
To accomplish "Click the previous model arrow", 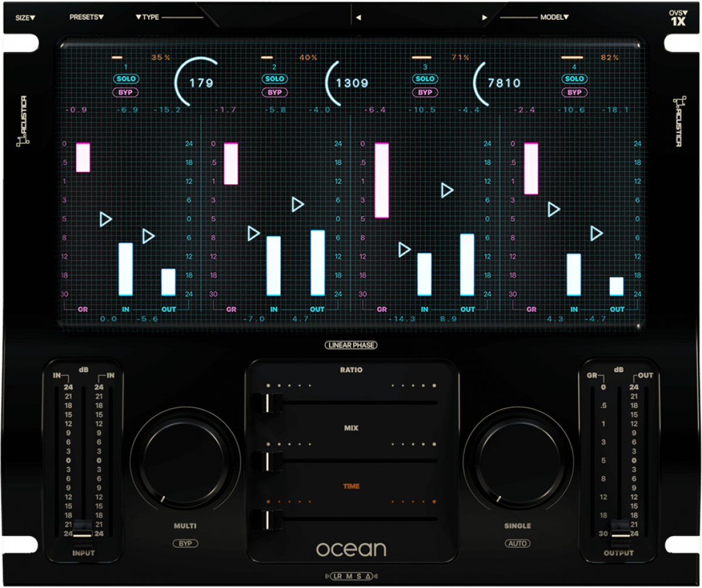I will coord(359,17).
